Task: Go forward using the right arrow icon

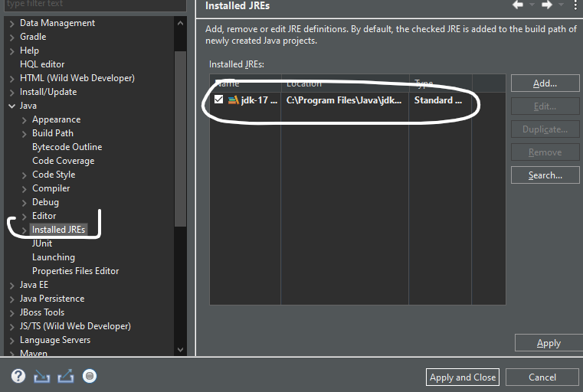Action: [x=547, y=5]
